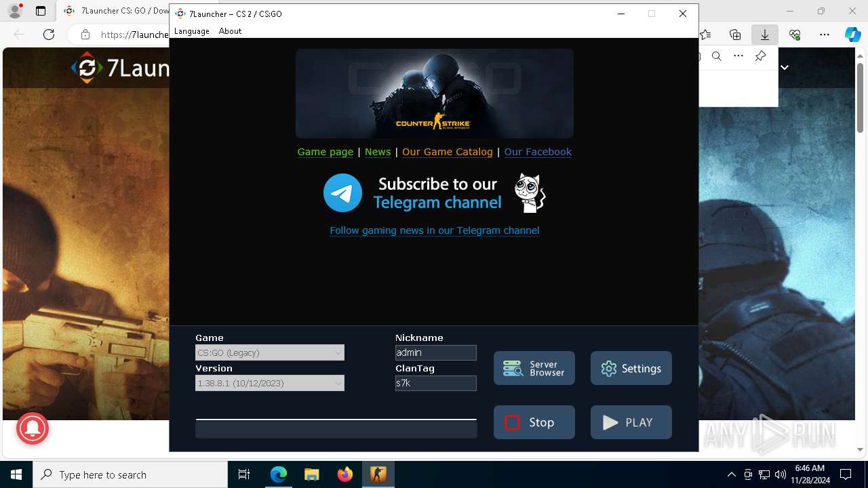Open the Server Browser button
The height and width of the screenshot is (488, 868).
(x=534, y=368)
